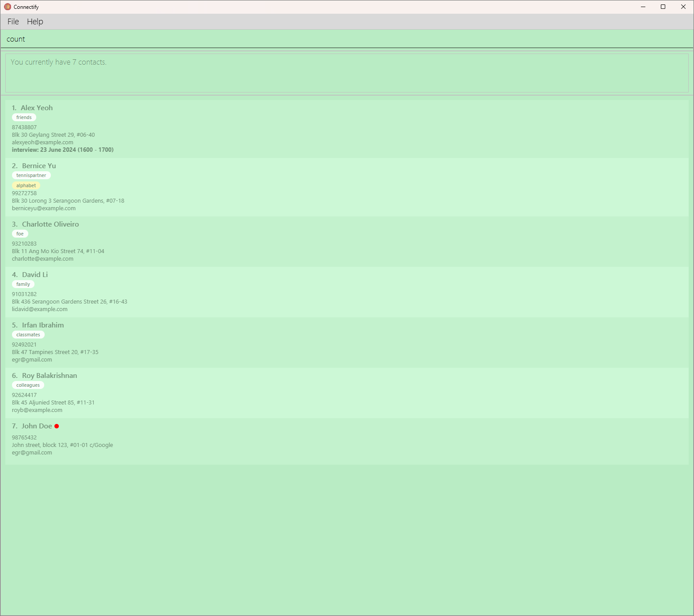
Task: Minimize the Connectify window
Action: tap(643, 7)
